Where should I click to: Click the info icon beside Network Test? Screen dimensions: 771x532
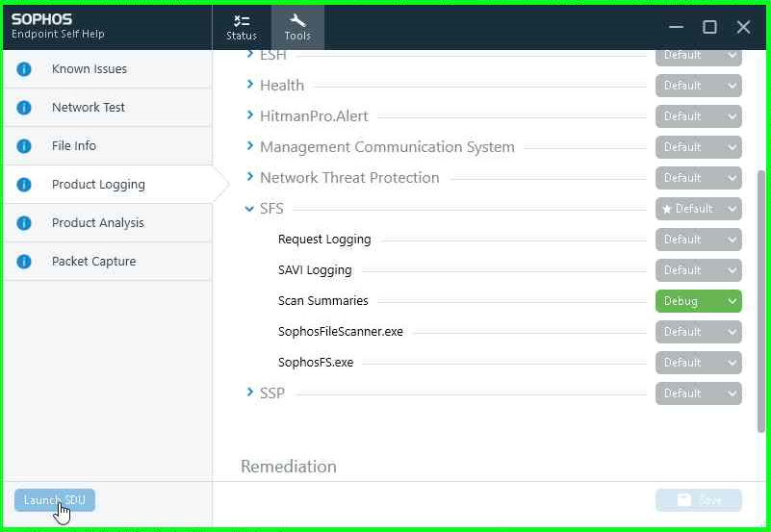pyautogui.click(x=24, y=108)
